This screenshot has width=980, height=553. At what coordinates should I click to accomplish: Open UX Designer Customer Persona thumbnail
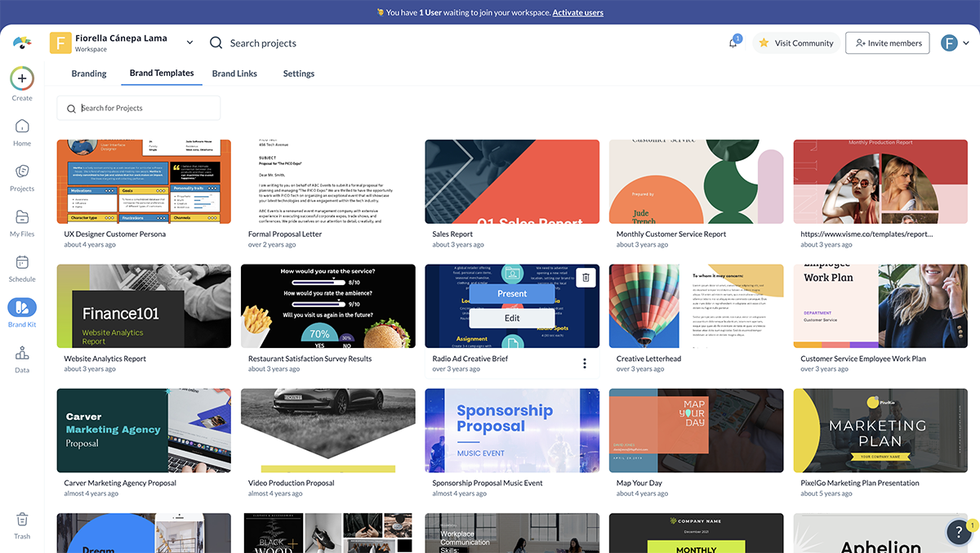click(x=144, y=181)
